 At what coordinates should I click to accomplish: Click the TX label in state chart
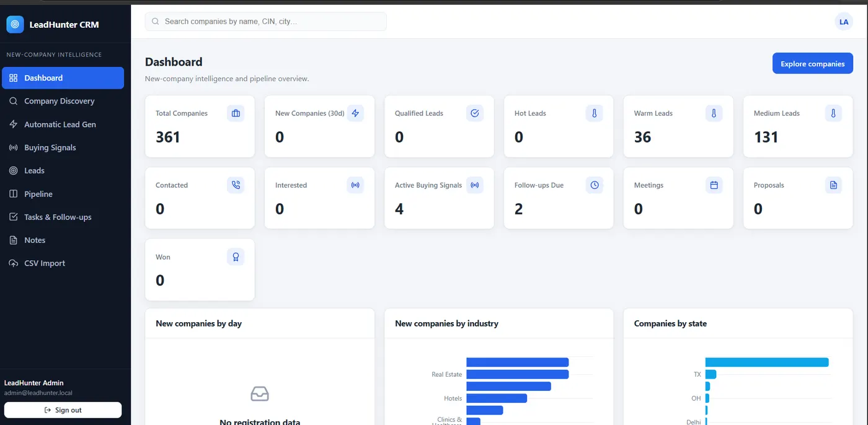tap(697, 375)
